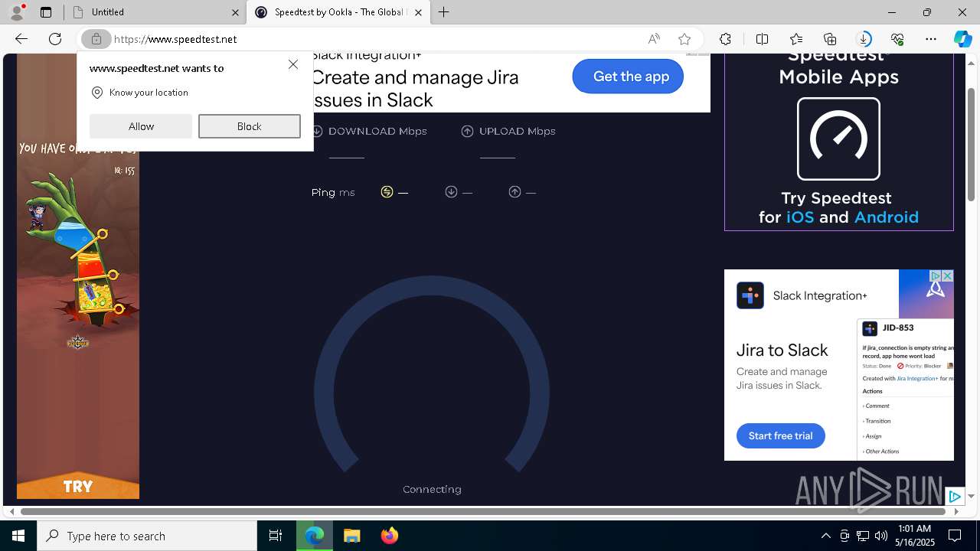Screen dimensions: 980x551
Task: Open Settings and more ellipsis menu
Action: click(x=931, y=39)
